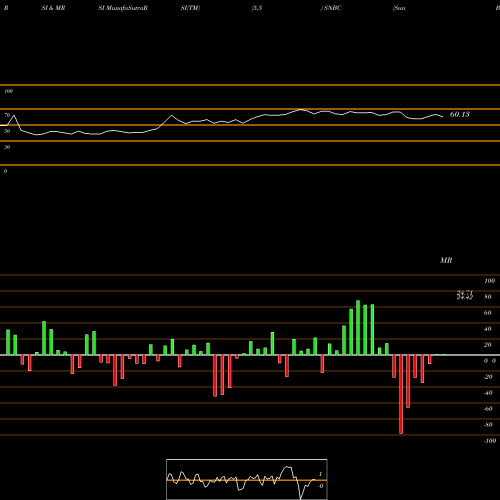Click the 30 label on RSI axis

7,147
